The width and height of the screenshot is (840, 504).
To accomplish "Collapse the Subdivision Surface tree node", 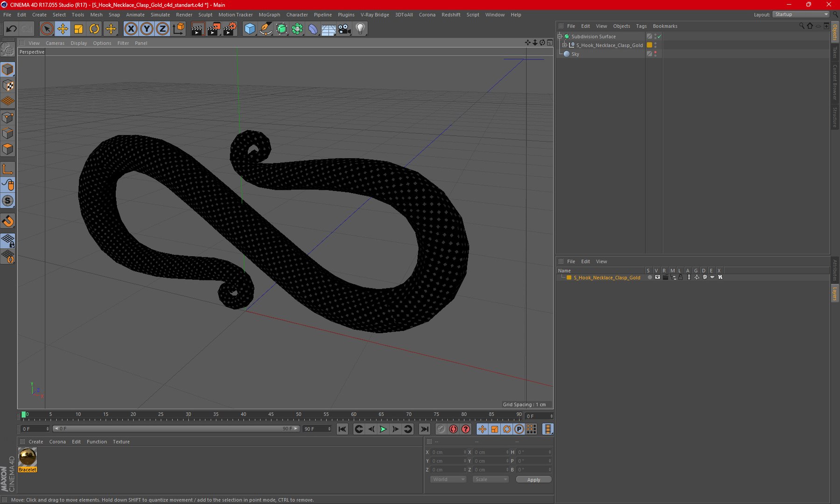I will 560,36.
